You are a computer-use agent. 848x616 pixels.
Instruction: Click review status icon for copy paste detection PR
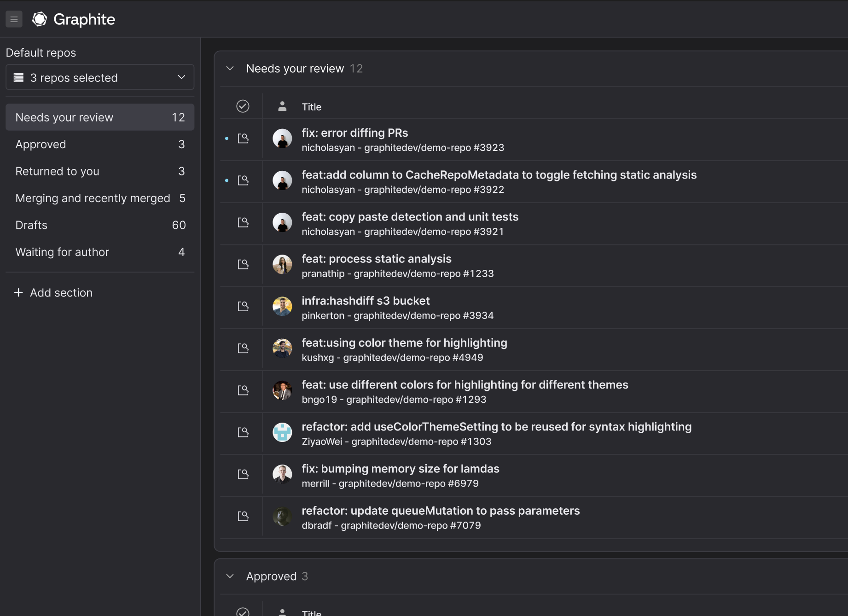[243, 222]
